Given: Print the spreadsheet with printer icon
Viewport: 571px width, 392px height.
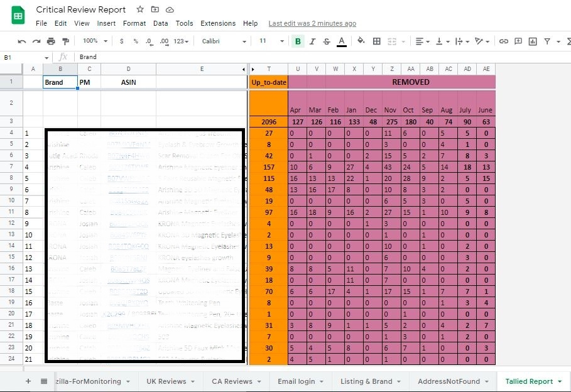Looking at the screenshot, I should (51, 41).
